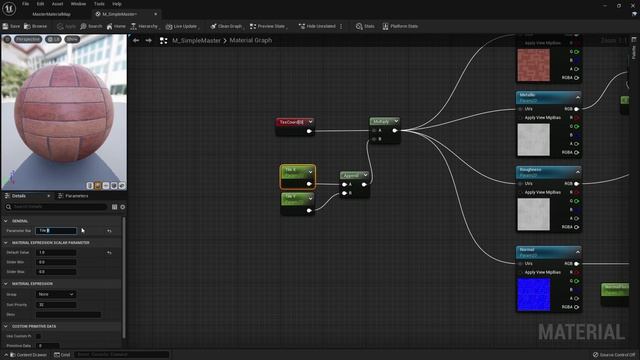Collapse the Roughness texture node
640x360 pixels.
tap(578, 172)
